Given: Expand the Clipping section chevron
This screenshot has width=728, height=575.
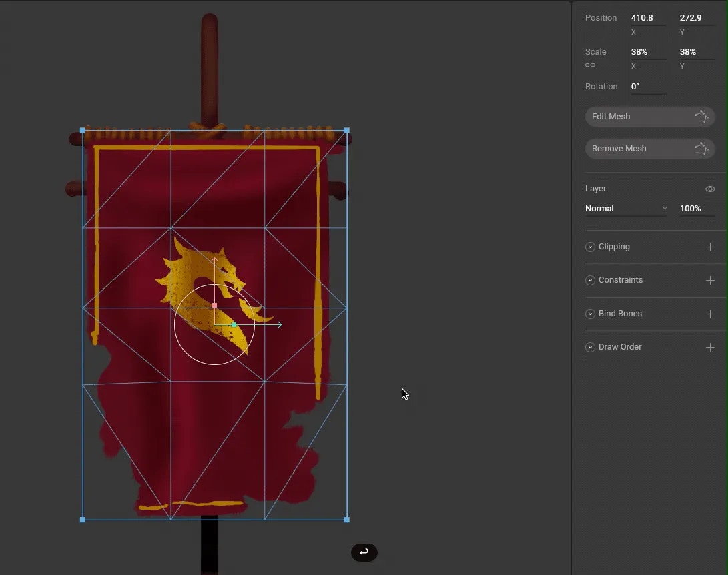Looking at the screenshot, I should point(590,247).
